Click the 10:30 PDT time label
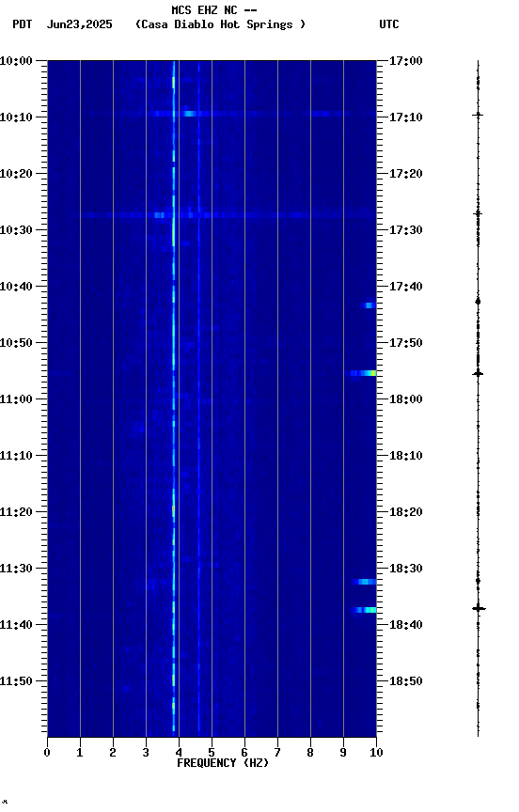The width and height of the screenshot is (519, 812). click(16, 230)
